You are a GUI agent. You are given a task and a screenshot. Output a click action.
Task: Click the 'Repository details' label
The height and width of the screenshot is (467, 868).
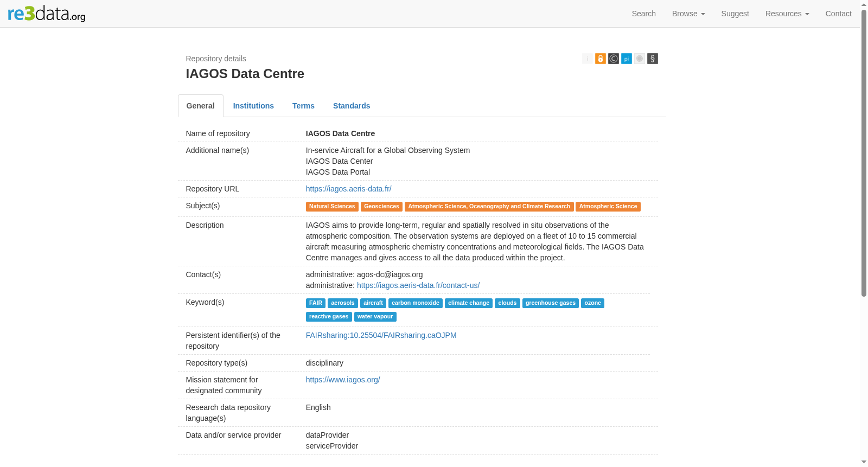(216, 59)
